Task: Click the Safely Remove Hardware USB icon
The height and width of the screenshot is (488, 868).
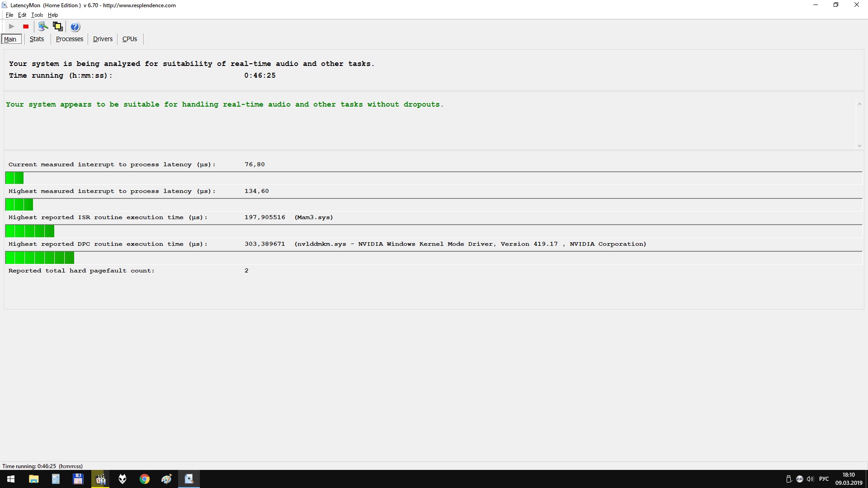Action: point(789,479)
